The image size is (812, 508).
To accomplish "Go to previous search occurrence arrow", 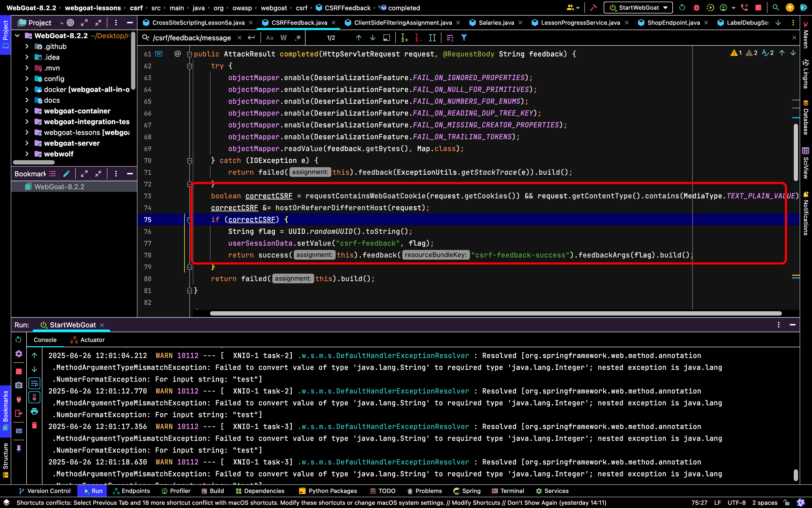I will tap(359, 38).
